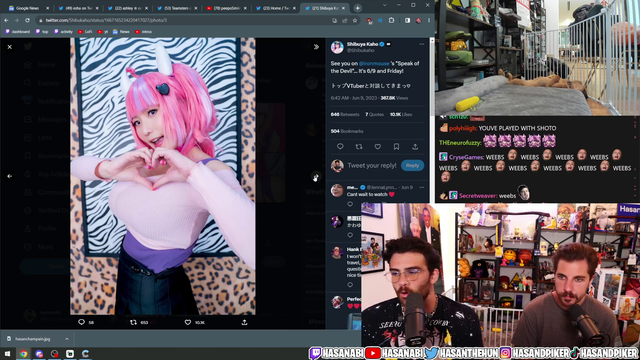Share this page icon in address bar
Viewport: 640px width, 360px height.
point(345,20)
